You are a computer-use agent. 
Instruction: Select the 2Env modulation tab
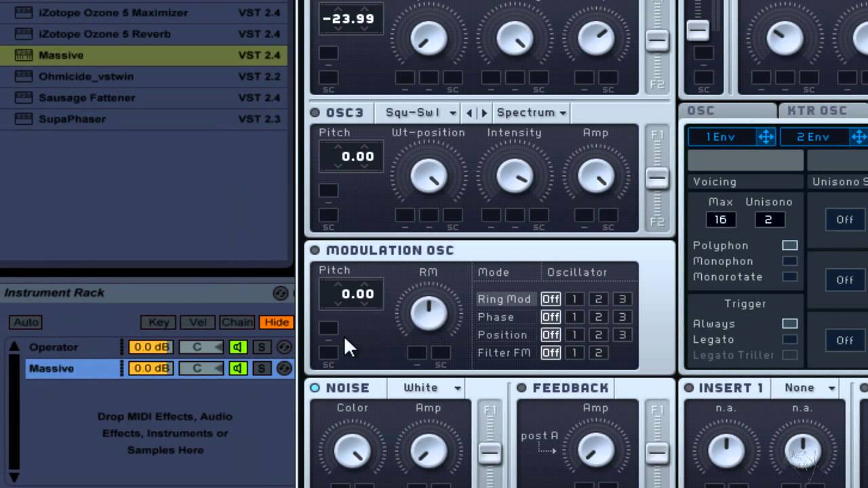[813, 137]
